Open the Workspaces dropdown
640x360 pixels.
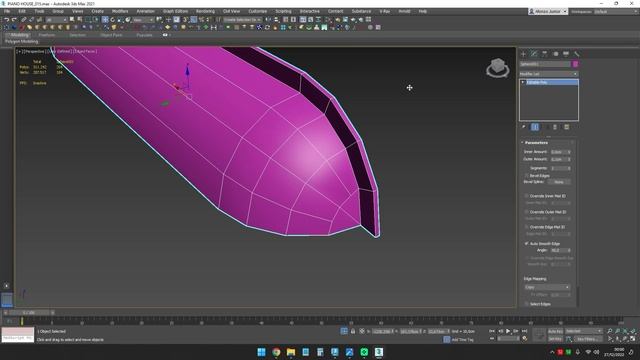(616, 11)
